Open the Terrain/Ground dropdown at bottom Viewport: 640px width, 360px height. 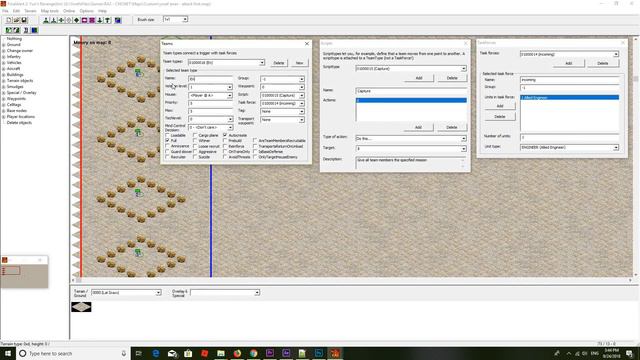point(158,293)
